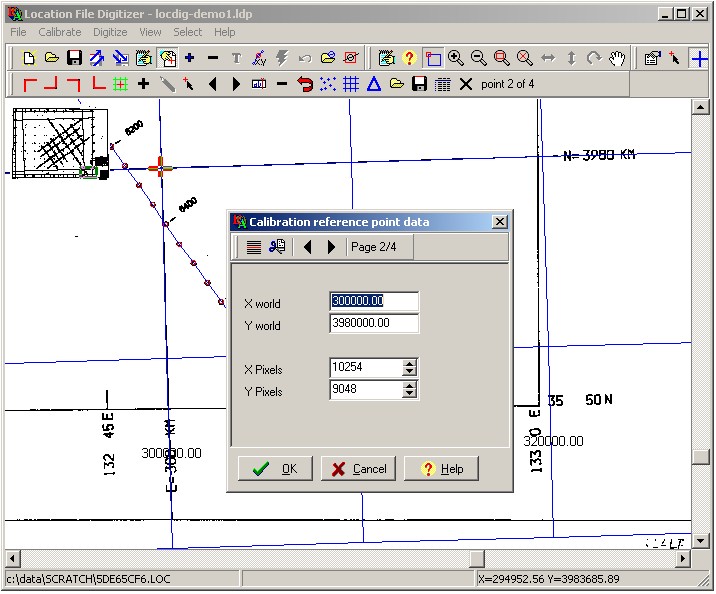
Task: Click the folder icon with blue circle badge
Action: tap(328, 58)
